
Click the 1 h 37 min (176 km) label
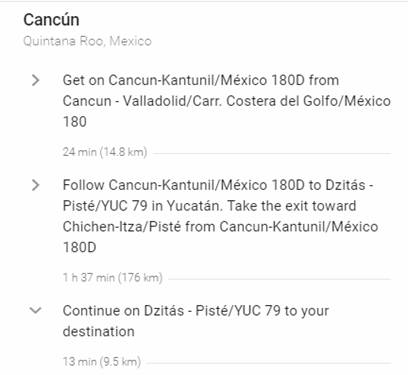click(113, 277)
